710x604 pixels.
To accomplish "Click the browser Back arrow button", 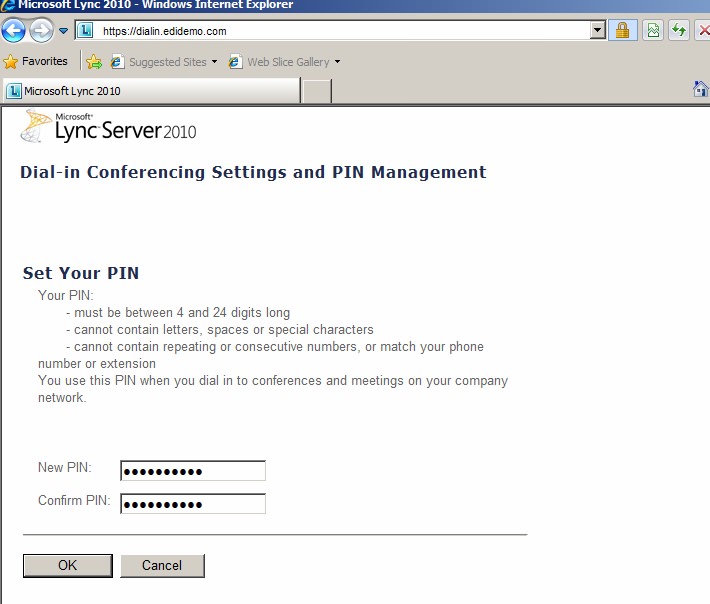I will pos(14,31).
